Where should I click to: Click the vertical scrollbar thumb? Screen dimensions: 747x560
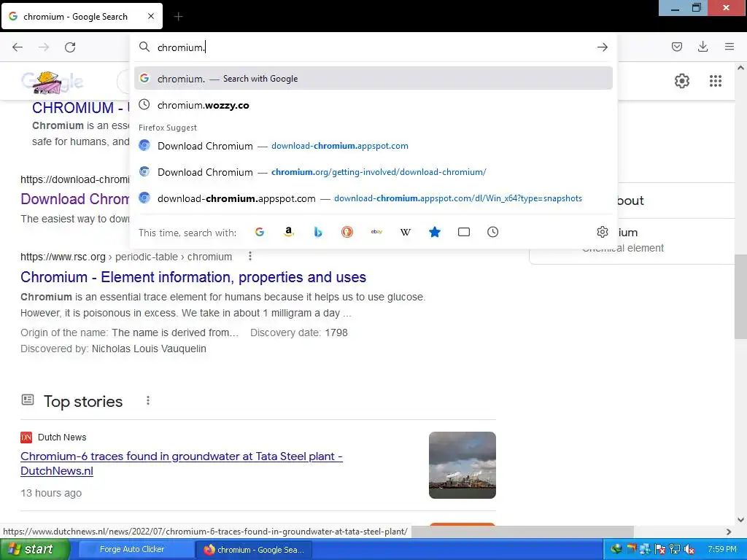(x=740, y=297)
